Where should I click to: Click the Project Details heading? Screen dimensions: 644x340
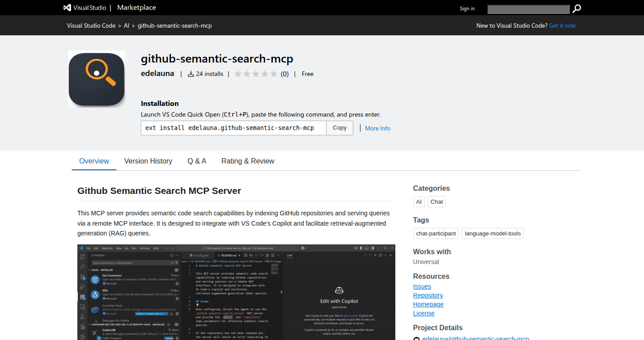pyautogui.click(x=438, y=327)
